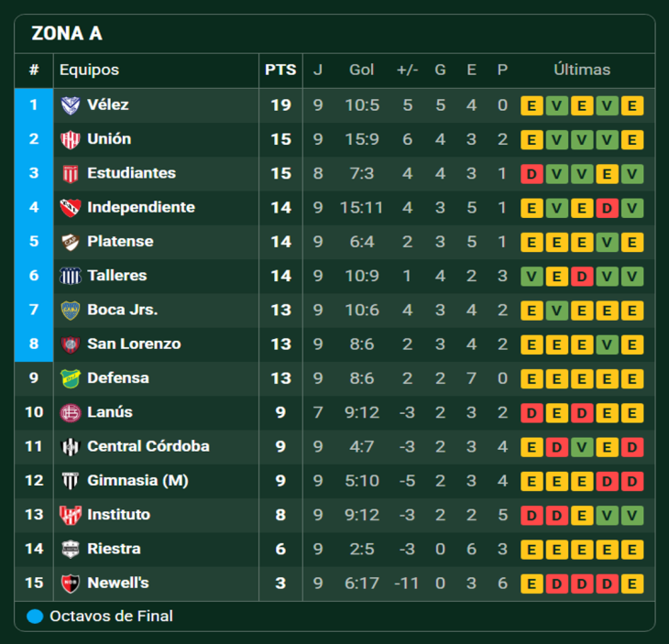Click the Talleres team logo
The height and width of the screenshot is (644, 669).
pos(71,276)
